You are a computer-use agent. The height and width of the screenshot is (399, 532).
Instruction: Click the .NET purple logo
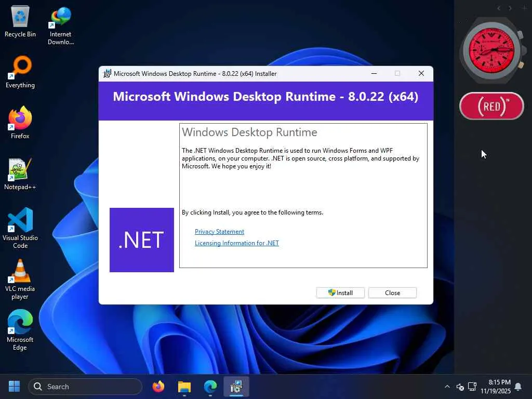[142, 240]
